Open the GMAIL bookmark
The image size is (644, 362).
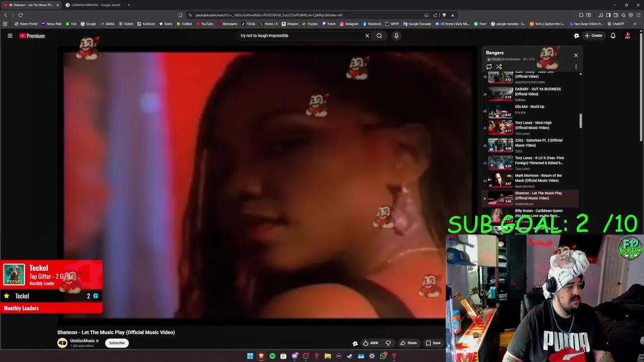click(x=107, y=24)
